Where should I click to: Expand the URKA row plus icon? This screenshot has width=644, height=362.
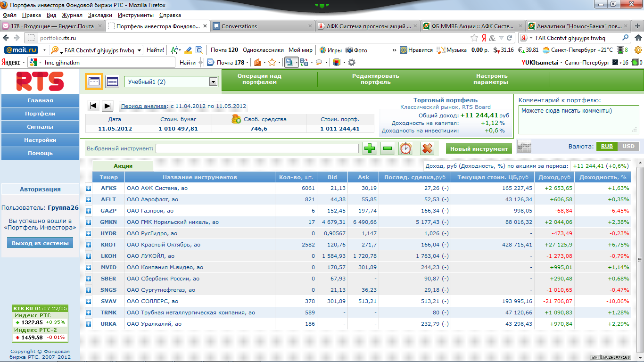tap(88, 324)
